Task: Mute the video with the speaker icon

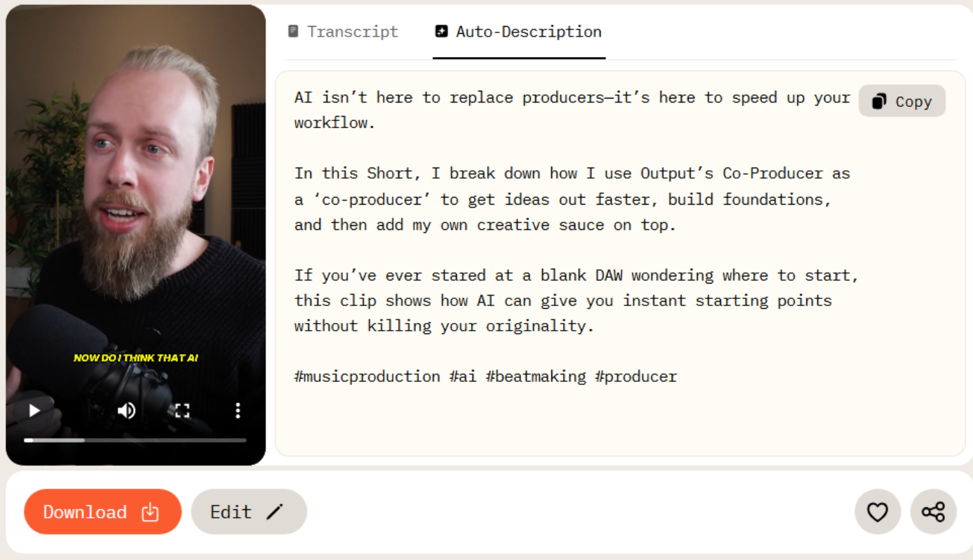Action: [x=127, y=411]
